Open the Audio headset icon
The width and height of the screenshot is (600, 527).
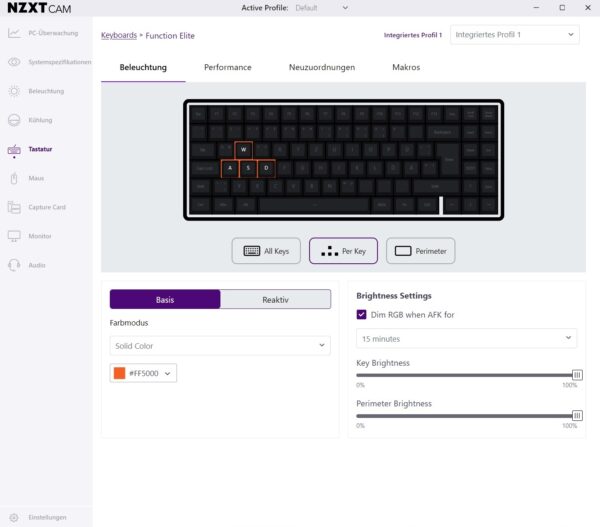tap(14, 265)
